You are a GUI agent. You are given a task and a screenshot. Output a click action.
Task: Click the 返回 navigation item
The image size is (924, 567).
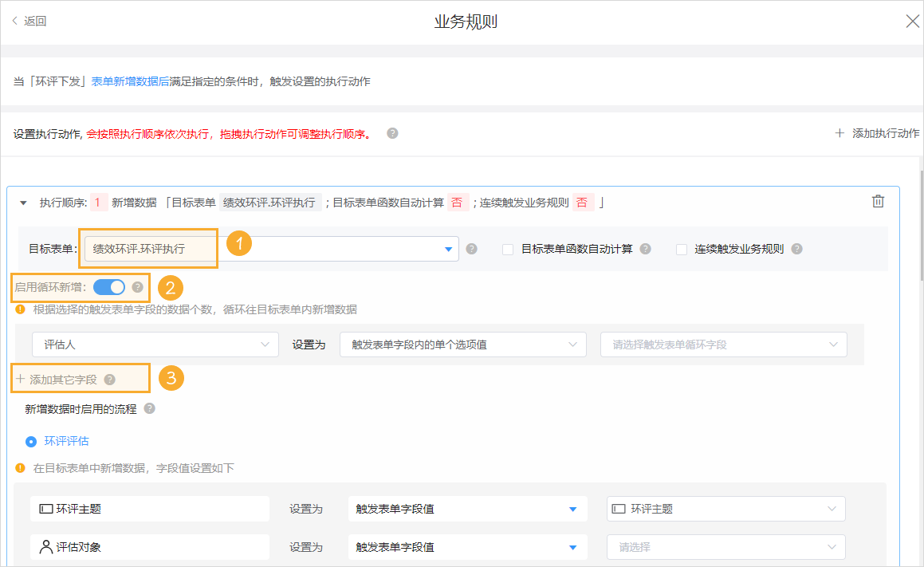tap(30, 21)
